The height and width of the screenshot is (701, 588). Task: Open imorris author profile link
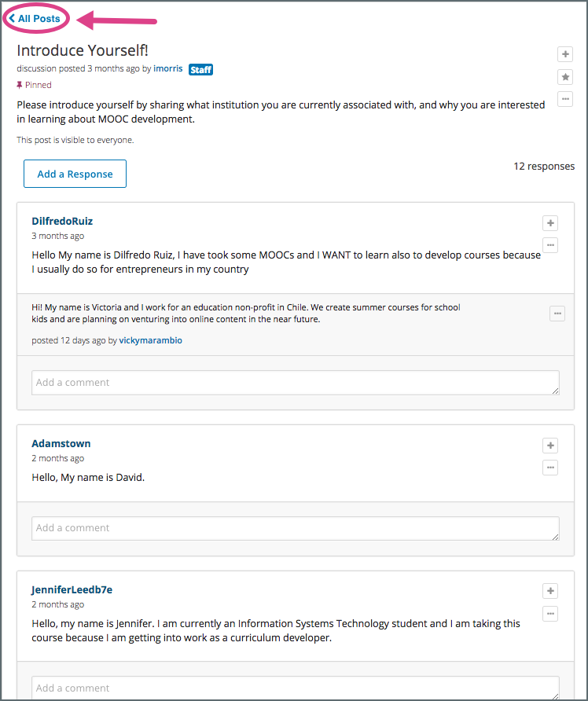[x=168, y=68]
